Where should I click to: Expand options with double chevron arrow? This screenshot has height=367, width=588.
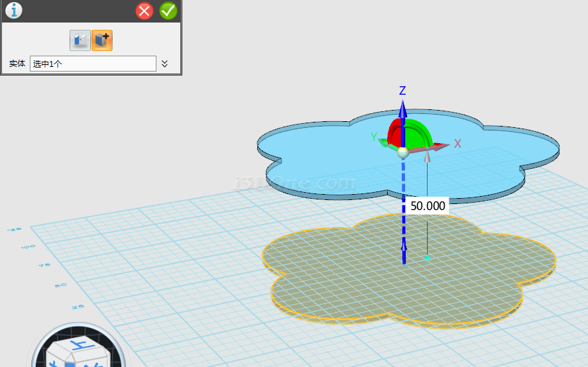[x=165, y=64]
